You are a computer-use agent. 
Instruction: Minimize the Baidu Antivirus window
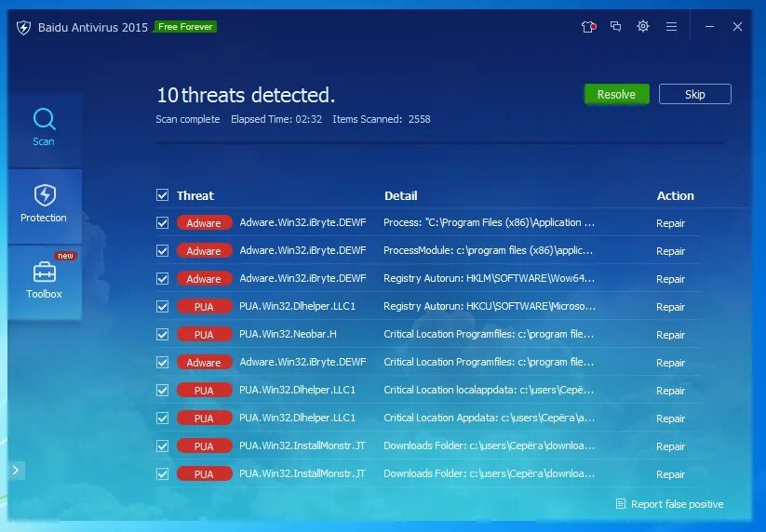pyautogui.click(x=710, y=26)
